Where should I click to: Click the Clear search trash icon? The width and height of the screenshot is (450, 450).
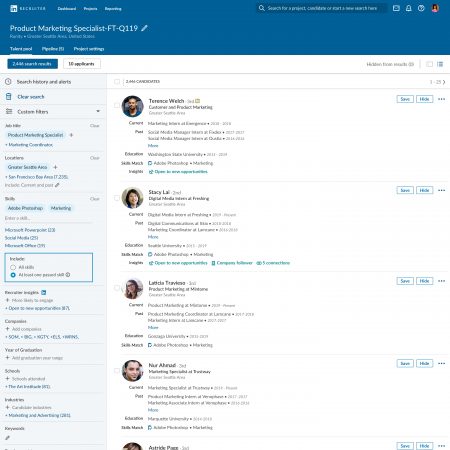pos(9,97)
